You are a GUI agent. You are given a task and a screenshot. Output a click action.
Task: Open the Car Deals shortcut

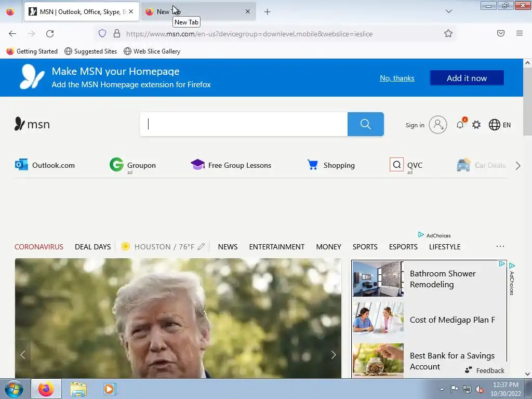point(481,165)
